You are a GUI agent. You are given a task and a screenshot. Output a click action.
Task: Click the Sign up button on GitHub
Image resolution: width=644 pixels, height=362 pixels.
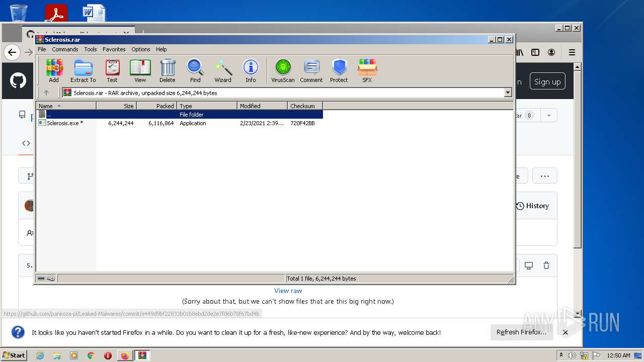[547, 81]
